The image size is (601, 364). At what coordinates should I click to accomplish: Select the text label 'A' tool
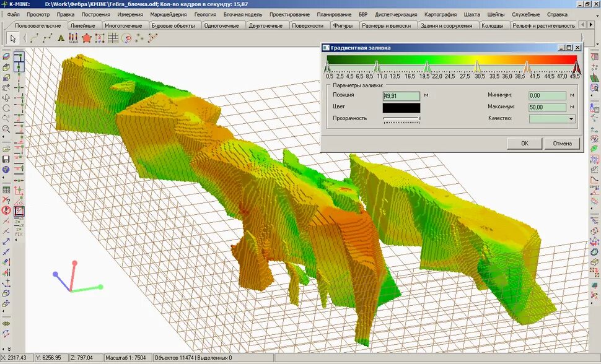click(61, 38)
